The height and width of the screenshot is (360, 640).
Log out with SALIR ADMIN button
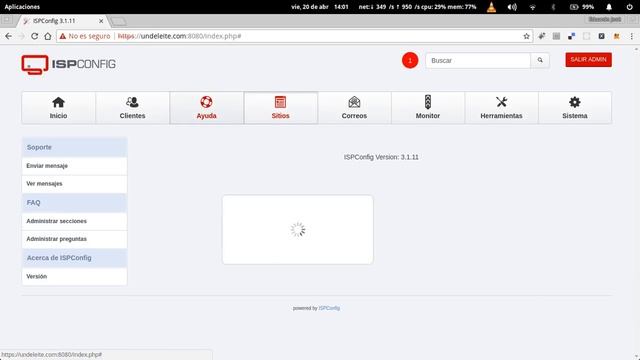[588, 60]
